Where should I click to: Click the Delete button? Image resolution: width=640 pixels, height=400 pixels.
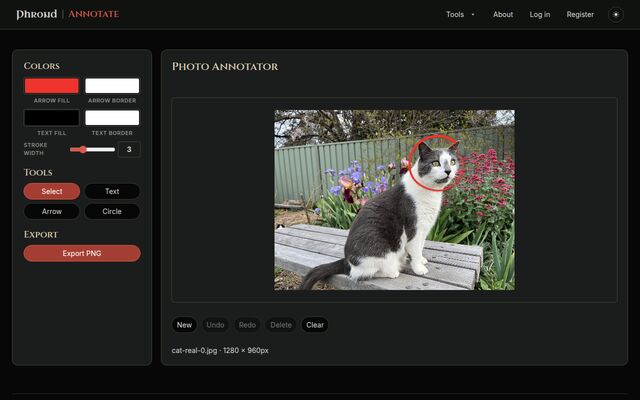tap(281, 325)
